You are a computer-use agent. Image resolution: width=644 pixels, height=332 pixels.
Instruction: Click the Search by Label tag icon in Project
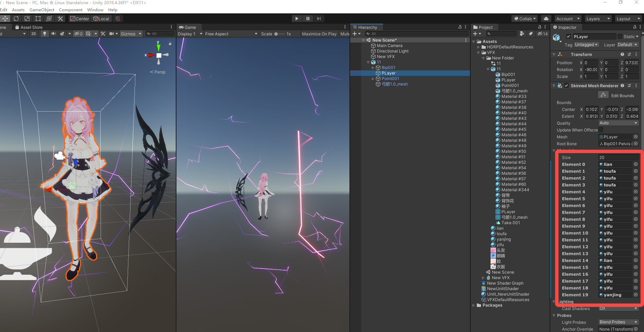(531, 34)
